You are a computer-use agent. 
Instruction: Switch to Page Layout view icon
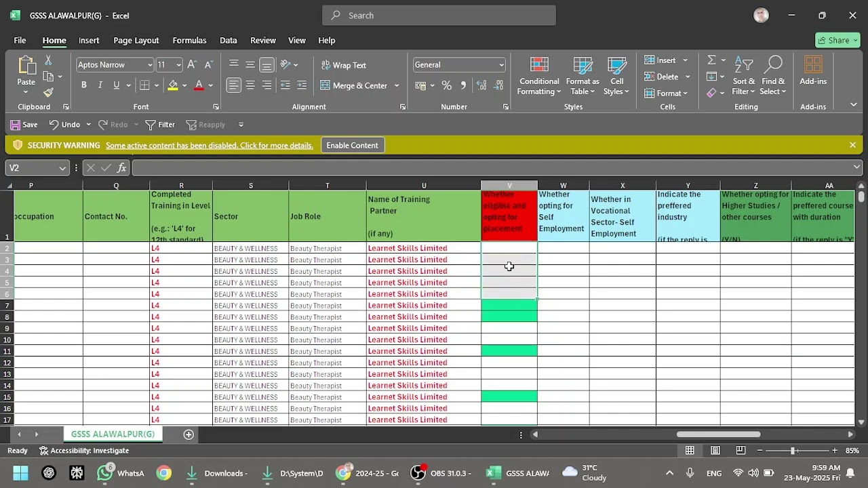coord(715,451)
